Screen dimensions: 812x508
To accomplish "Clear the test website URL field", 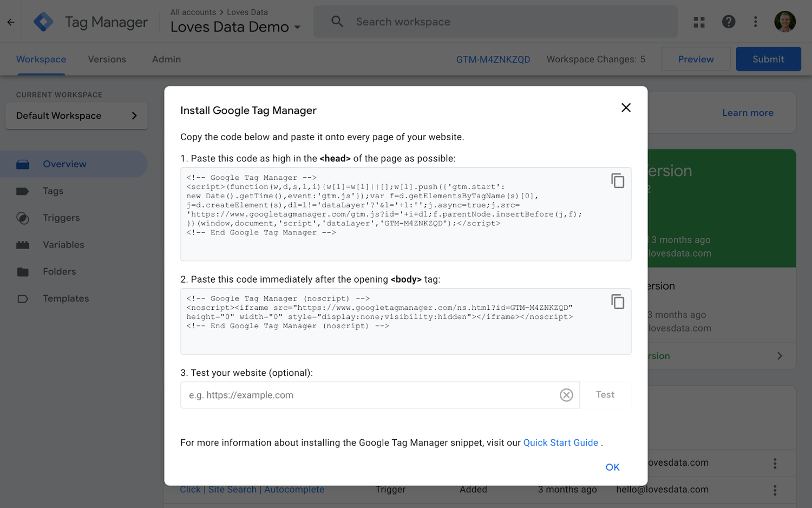I will 566,395.
